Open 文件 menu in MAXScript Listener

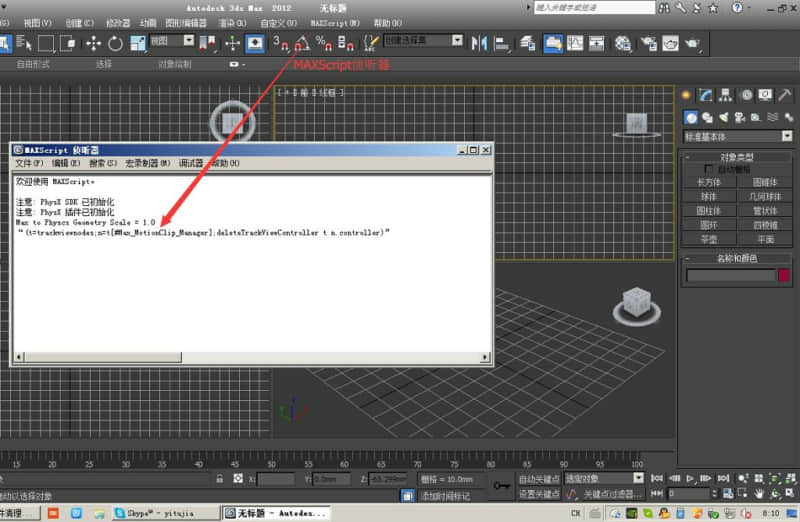29,163
